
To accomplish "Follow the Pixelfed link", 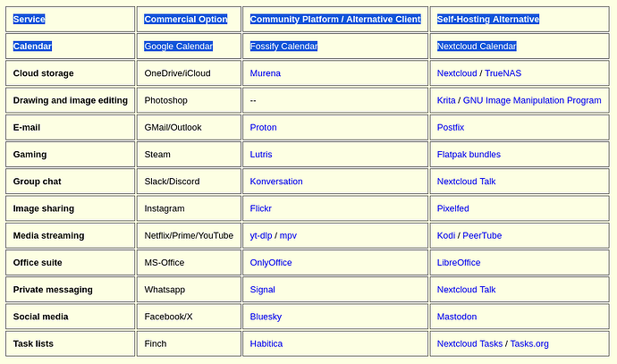I will click(x=452, y=208).
